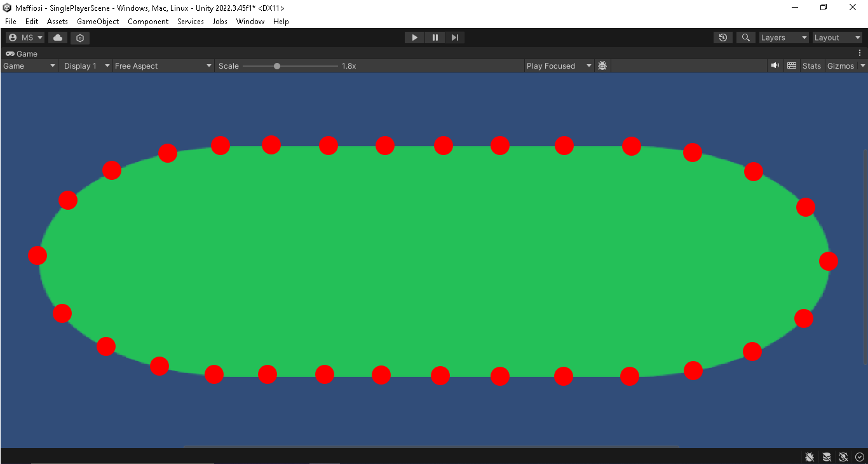
Task: Open the GameObject menu
Action: (x=97, y=21)
